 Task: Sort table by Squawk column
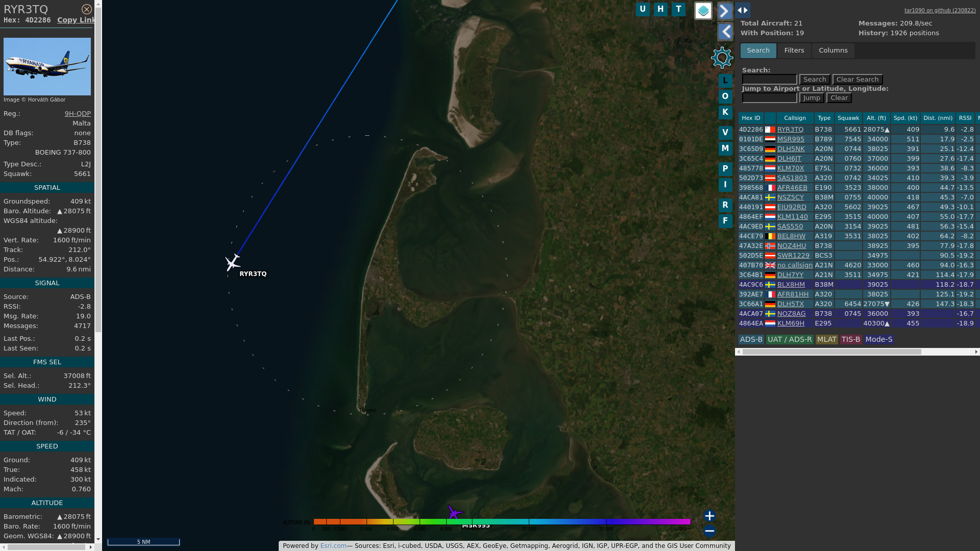pos(848,118)
